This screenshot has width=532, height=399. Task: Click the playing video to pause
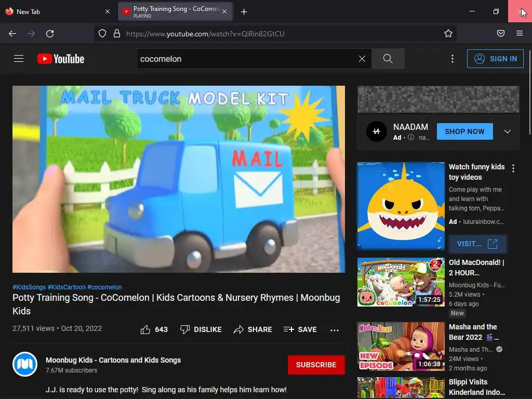tap(179, 179)
